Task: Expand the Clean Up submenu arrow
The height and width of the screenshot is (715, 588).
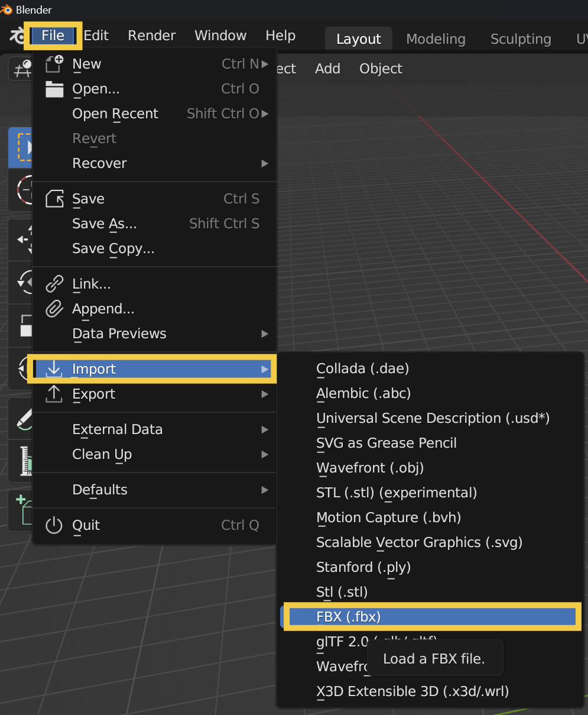Action: pos(265,454)
